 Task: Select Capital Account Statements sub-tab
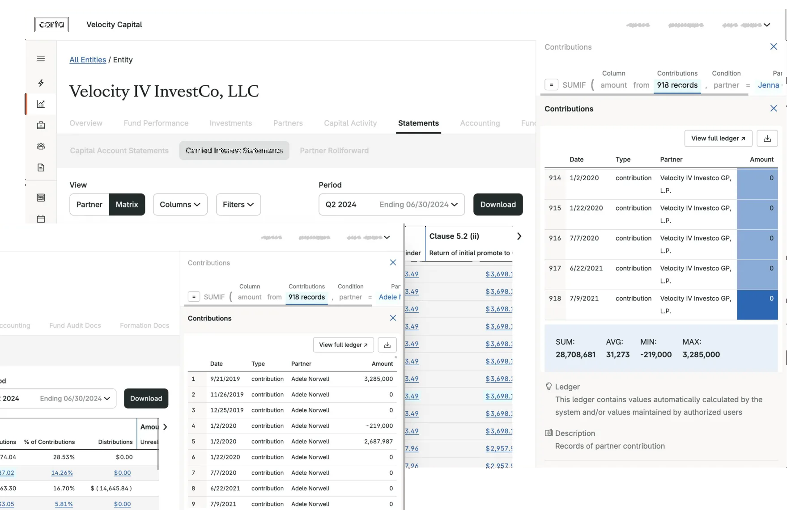[119, 151]
